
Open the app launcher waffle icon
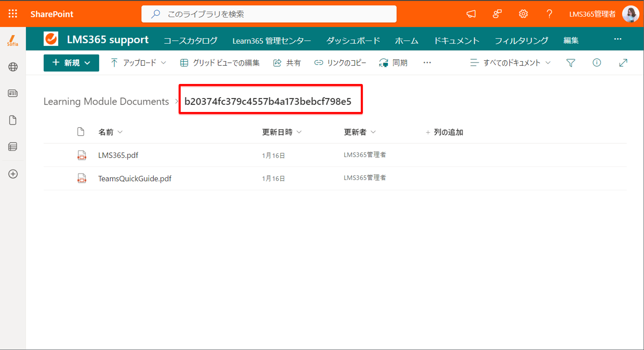click(13, 13)
